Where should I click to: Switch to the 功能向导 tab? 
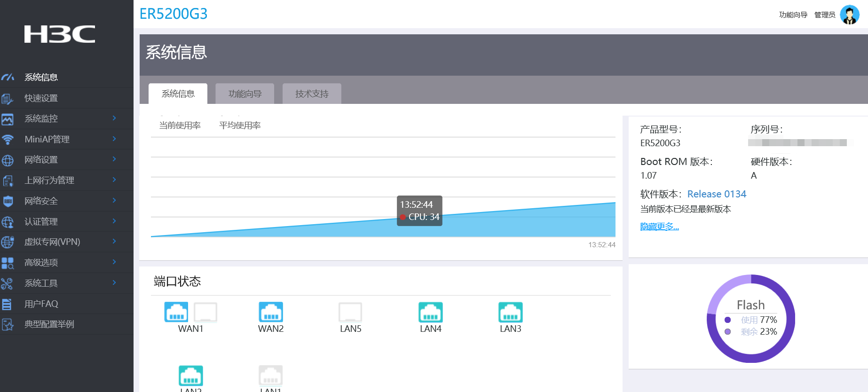click(x=245, y=94)
